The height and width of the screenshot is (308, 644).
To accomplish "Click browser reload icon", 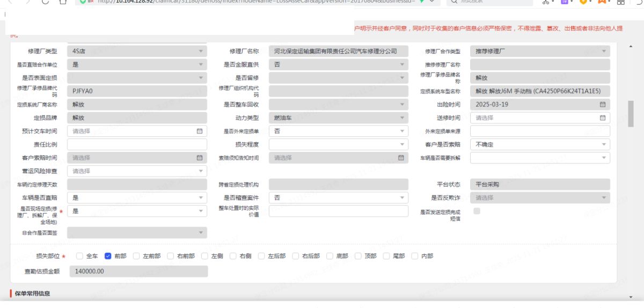I will [45, 2].
